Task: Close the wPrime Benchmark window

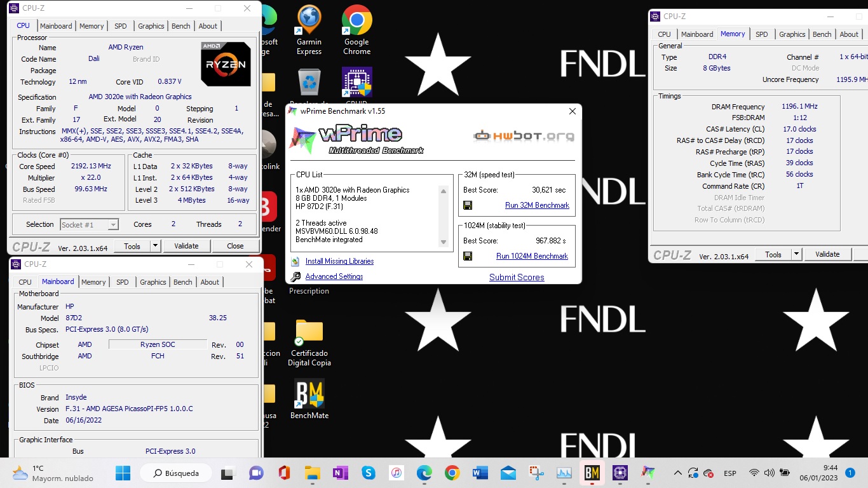Action: (572, 111)
